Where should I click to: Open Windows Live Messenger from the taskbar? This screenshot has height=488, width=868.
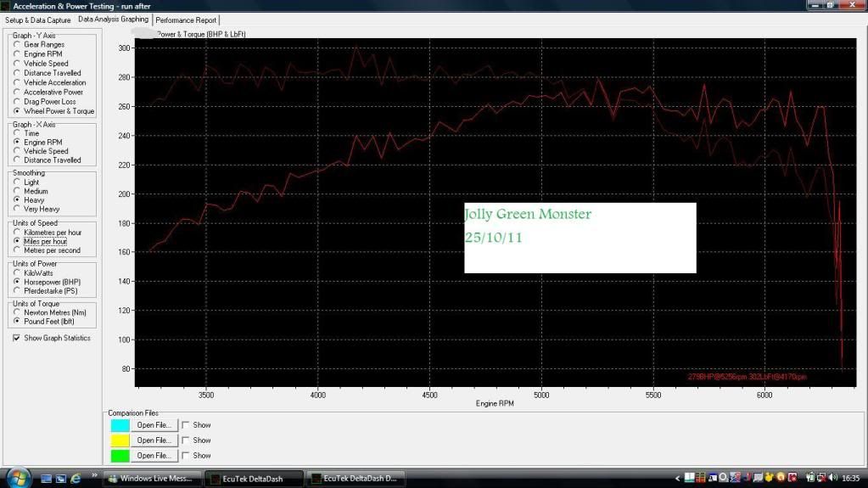pyautogui.click(x=153, y=478)
